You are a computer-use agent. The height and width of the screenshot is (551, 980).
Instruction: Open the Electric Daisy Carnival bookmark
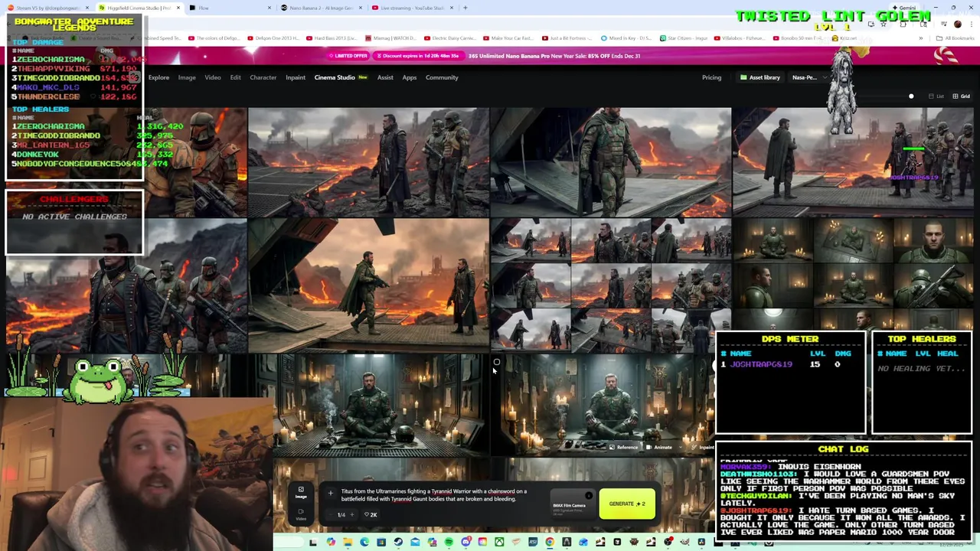click(452, 37)
